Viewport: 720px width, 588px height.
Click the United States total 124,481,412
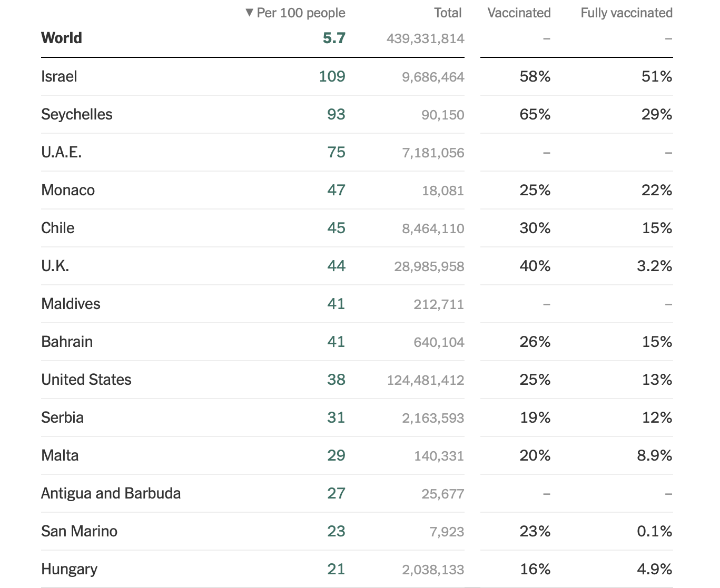coord(426,380)
